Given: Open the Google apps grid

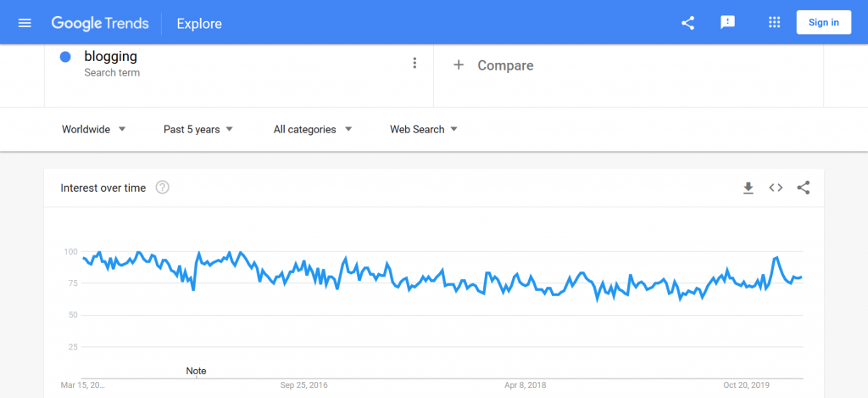Looking at the screenshot, I should 775,23.
